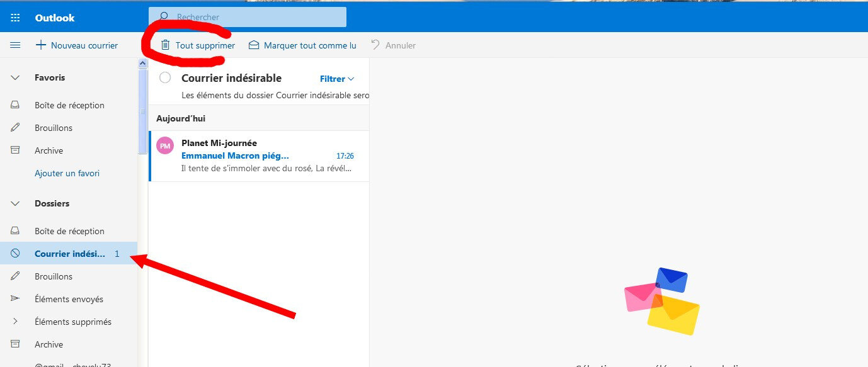Open the app launcher grid icon
868x367 pixels.
pos(15,18)
